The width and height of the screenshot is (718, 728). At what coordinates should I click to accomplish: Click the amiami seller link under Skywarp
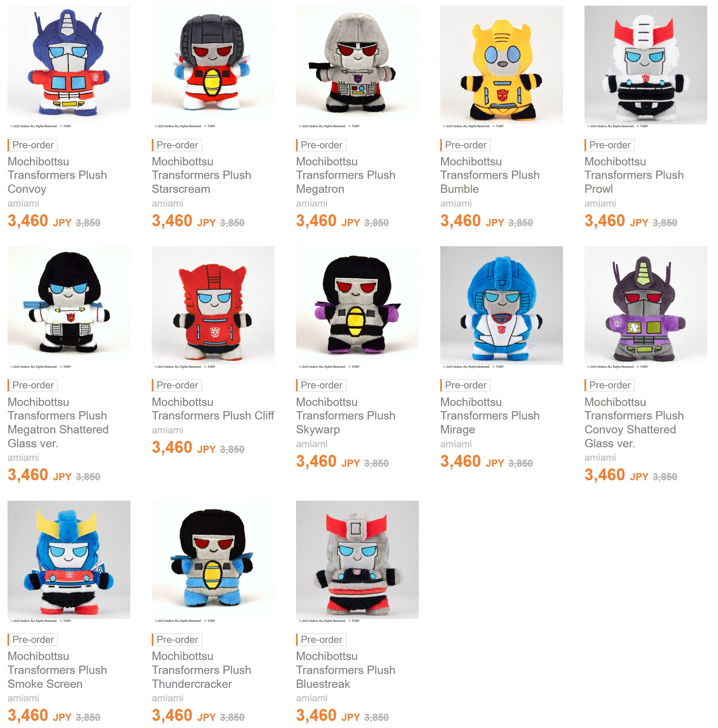click(312, 444)
